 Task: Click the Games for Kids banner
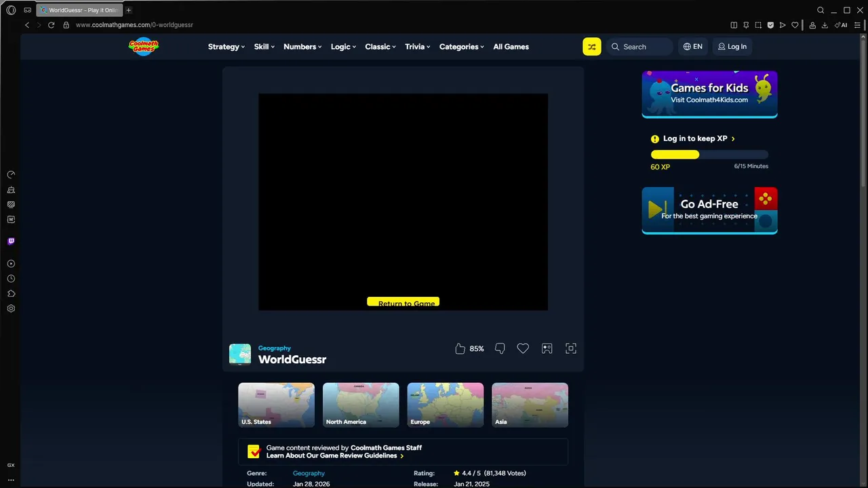click(709, 94)
